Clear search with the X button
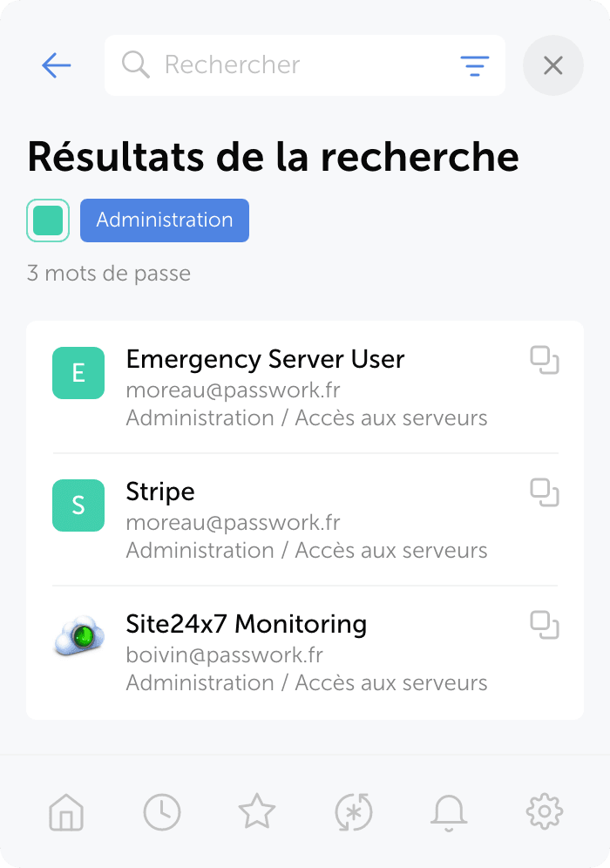This screenshot has height=868, width=610. pyautogui.click(x=553, y=65)
